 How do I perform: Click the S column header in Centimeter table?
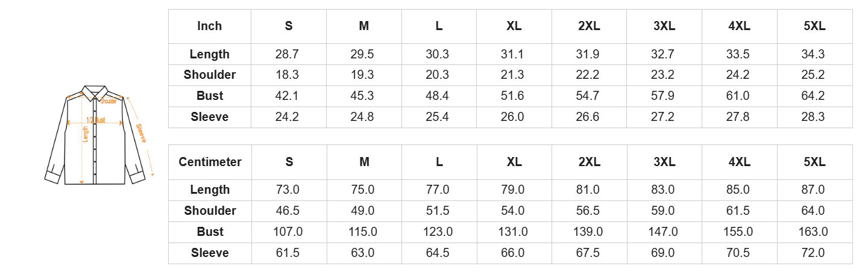tap(289, 162)
